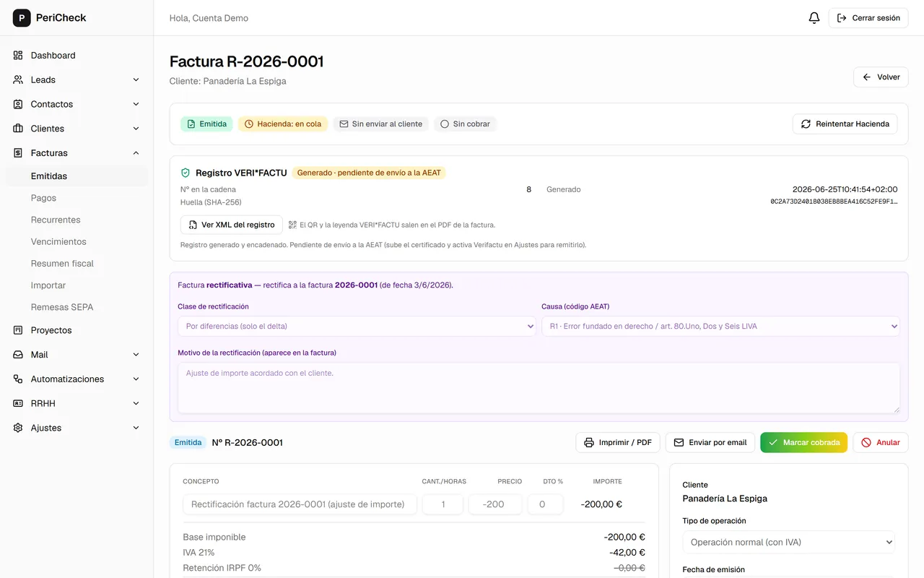This screenshot has height=578, width=924.
Task: Open the notifications bell
Action: point(814,18)
